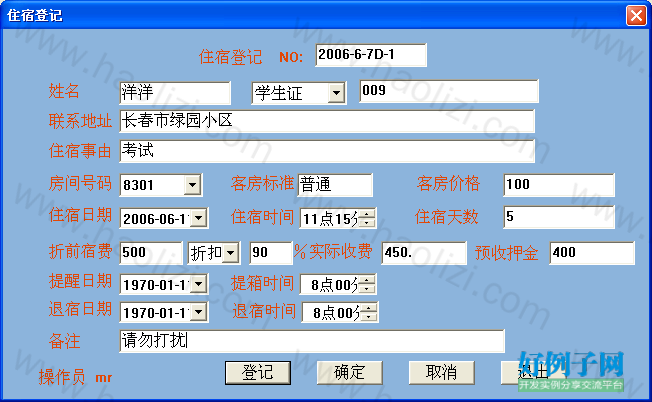Click the 住宿事由 reason field
This screenshot has width=652, height=402.
(327, 151)
